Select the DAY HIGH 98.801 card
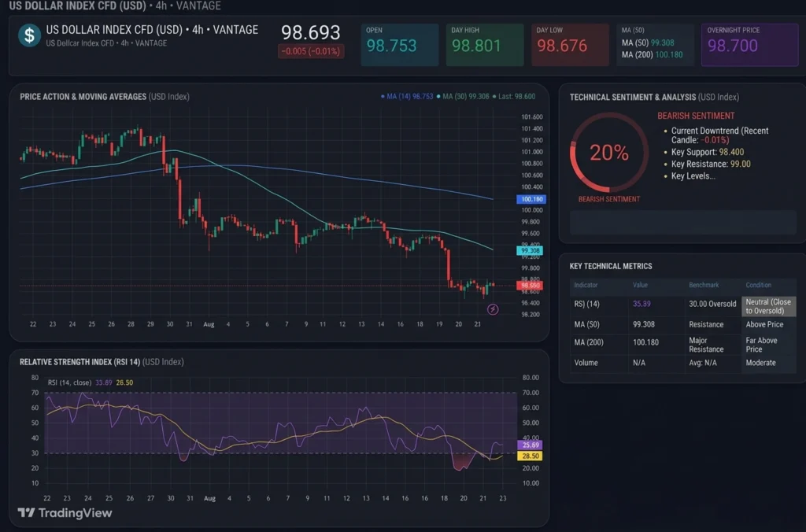 coord(485,45)
